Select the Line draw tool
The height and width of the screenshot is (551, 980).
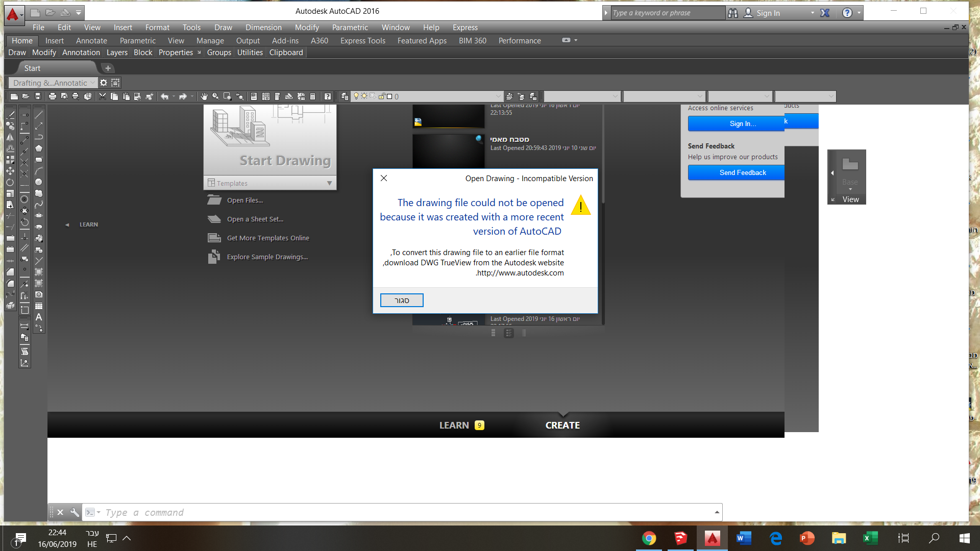(x=39, y=115)
